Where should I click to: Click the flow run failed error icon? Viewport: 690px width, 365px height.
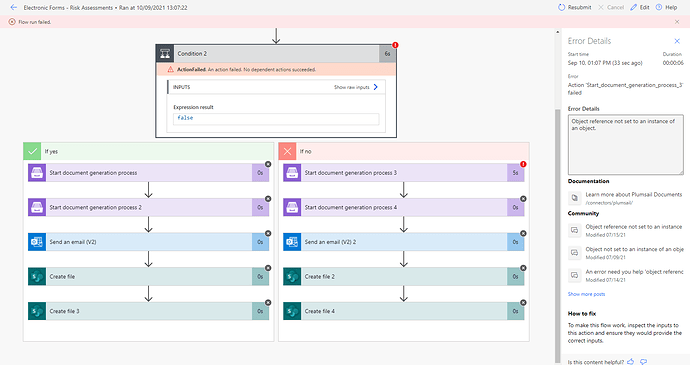[x=12, y=22]
